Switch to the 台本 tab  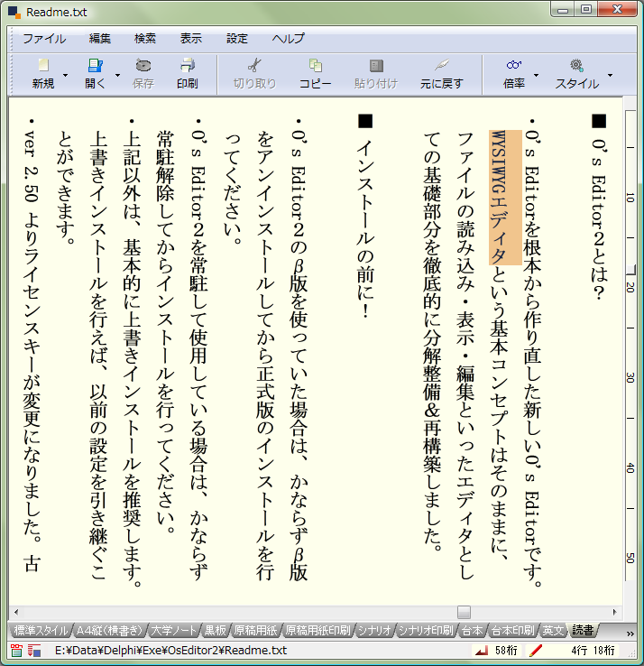pos(472,631)
